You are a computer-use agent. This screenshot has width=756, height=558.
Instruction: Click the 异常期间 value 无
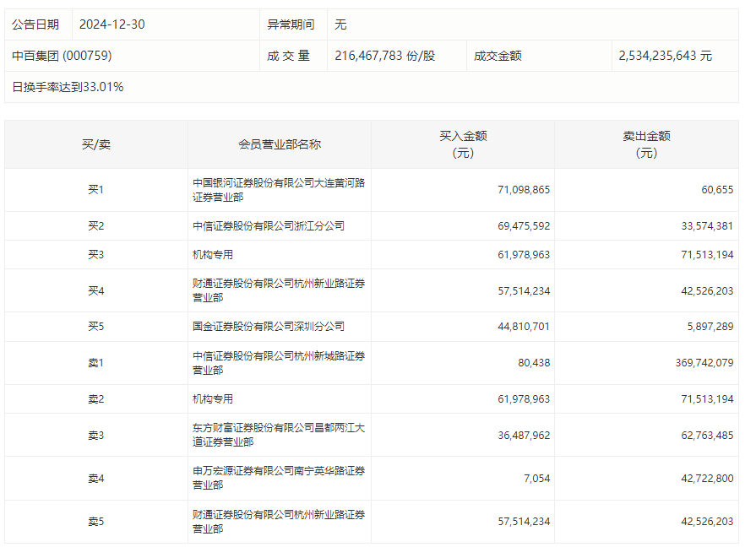(x=340, y=24)
